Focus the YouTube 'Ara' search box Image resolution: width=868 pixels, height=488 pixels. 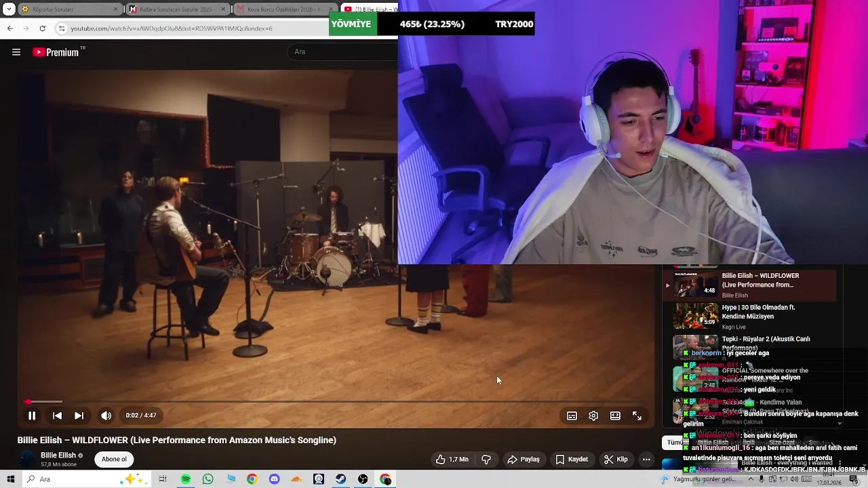(x=342, y=52)
